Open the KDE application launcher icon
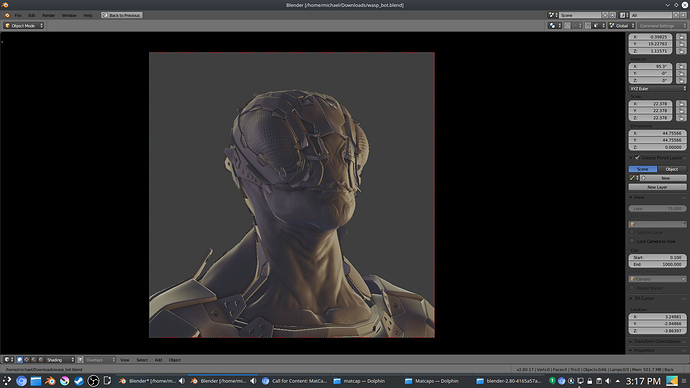690x388 pixels. [7, 381]
